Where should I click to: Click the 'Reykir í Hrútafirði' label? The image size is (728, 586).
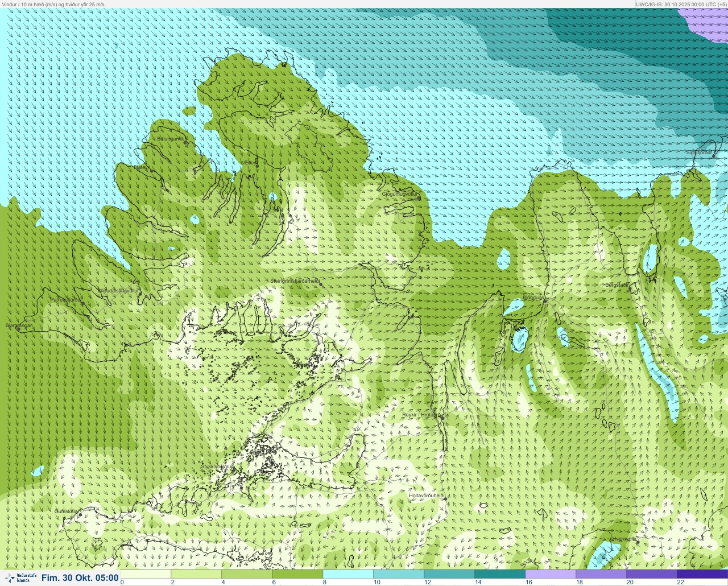pyautogui.click(x=421, y=415)
